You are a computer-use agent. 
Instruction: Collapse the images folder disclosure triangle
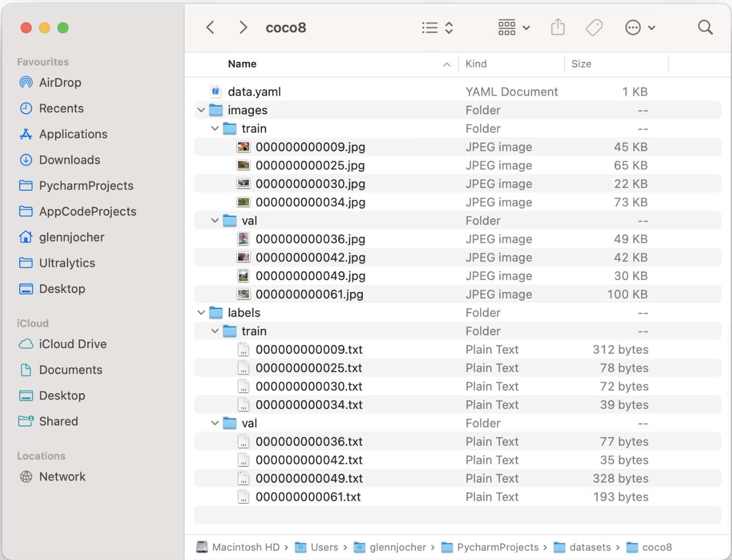coord(201,110)
